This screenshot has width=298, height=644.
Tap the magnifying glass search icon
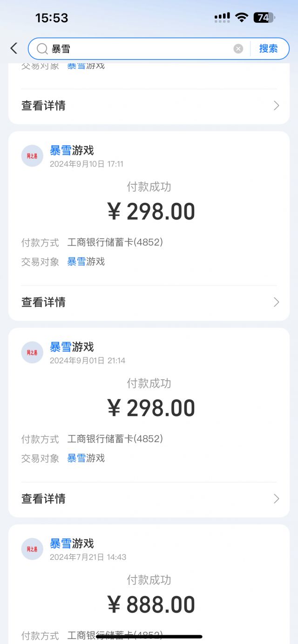[42, 49]
